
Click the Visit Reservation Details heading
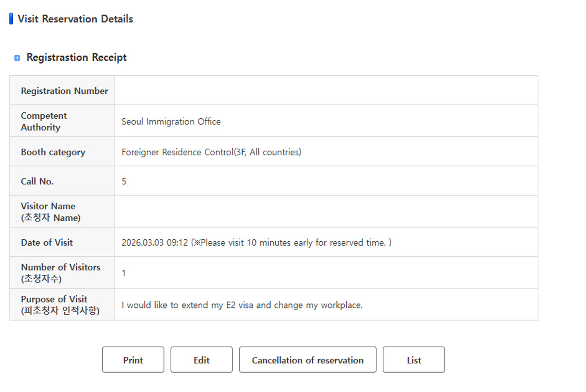click(x=75, y=19)
